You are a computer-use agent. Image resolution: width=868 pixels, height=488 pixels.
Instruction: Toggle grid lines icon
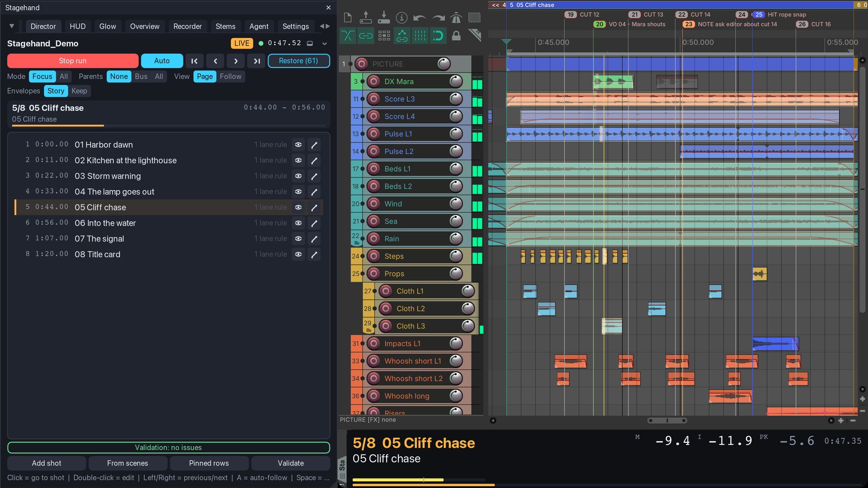[x=420, y=36]
